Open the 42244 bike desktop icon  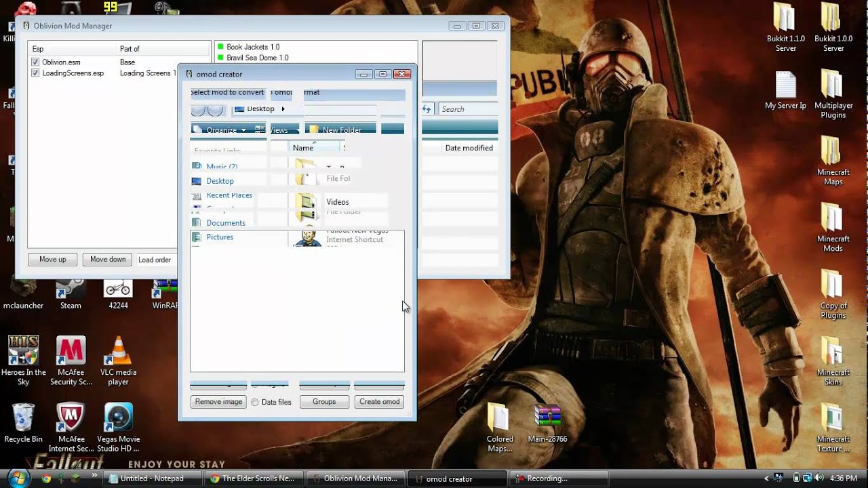point(118,294)
